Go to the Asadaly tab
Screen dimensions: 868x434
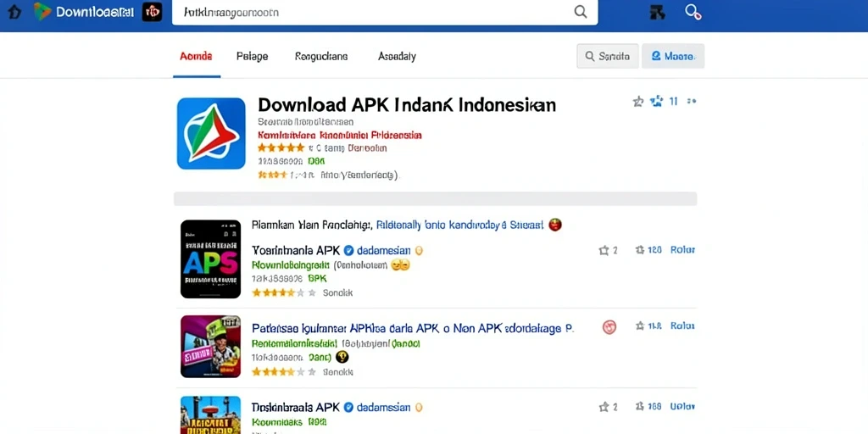coord(397,56)
